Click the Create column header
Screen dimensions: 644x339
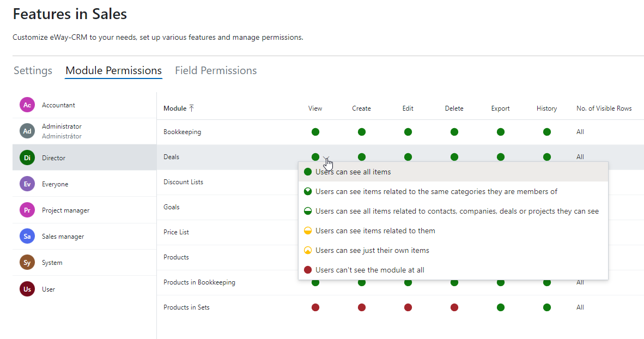361,108
